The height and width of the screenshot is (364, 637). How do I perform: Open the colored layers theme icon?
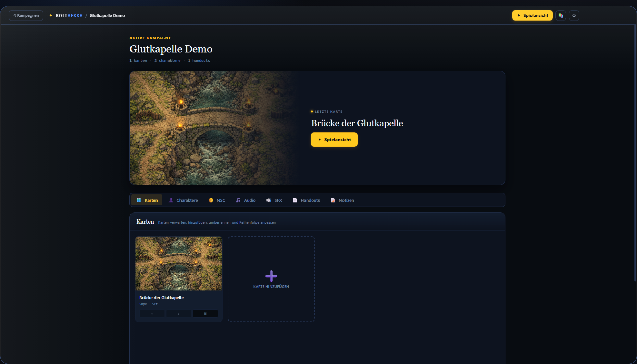[x=561, y=15]
